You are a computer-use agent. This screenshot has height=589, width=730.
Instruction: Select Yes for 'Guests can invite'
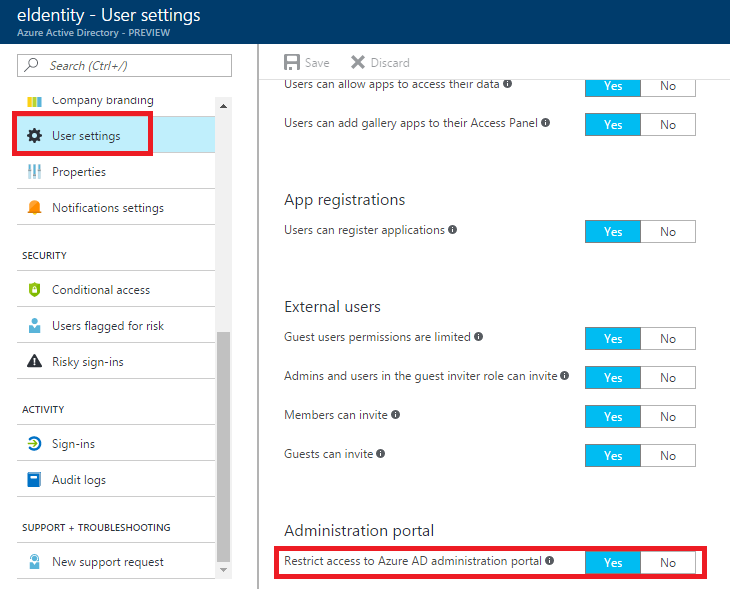point(613,455)
